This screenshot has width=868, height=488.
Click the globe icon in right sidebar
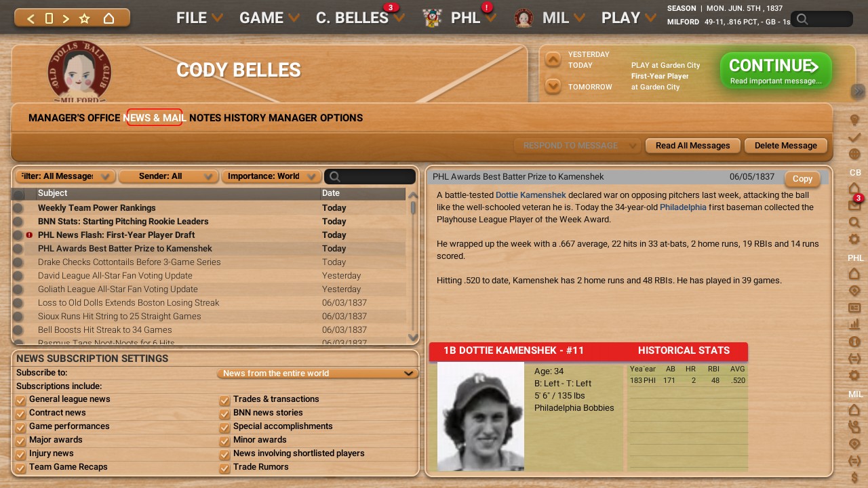(854, 154)
